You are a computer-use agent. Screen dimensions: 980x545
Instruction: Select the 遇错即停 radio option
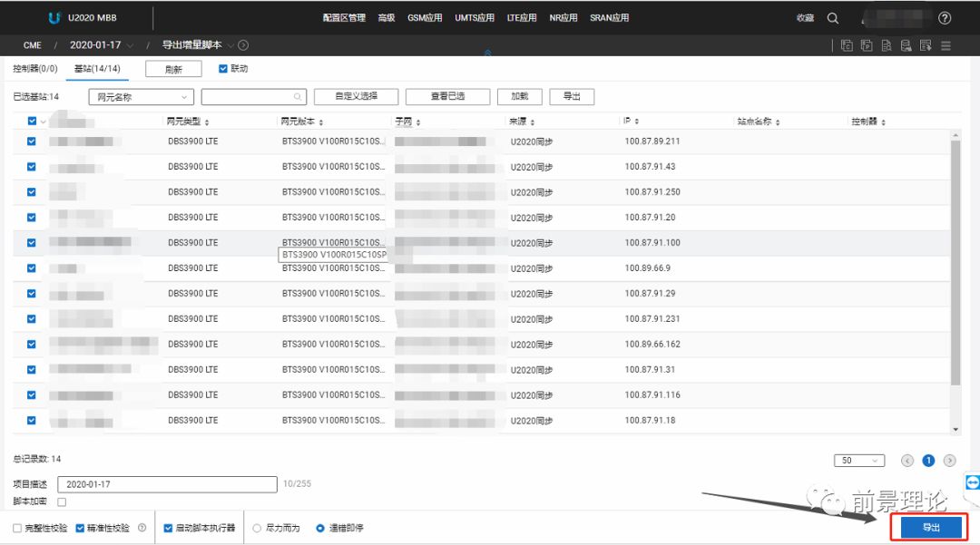(320, 528)
